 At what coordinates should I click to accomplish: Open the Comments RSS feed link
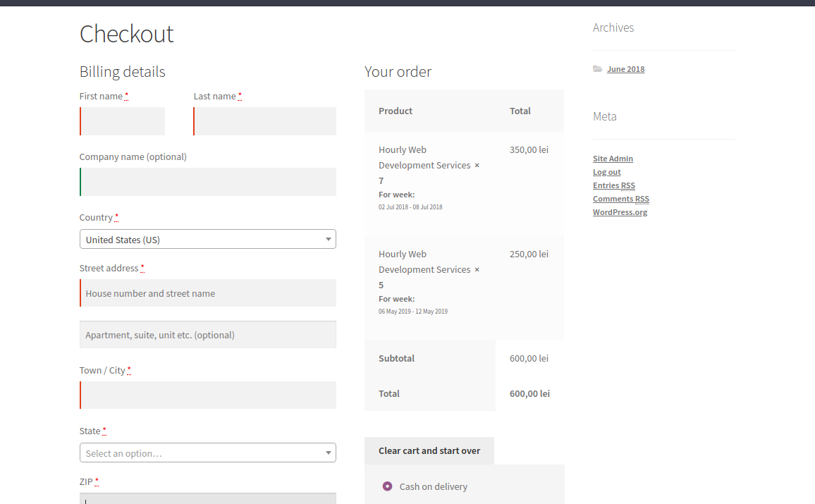point(620,199)
